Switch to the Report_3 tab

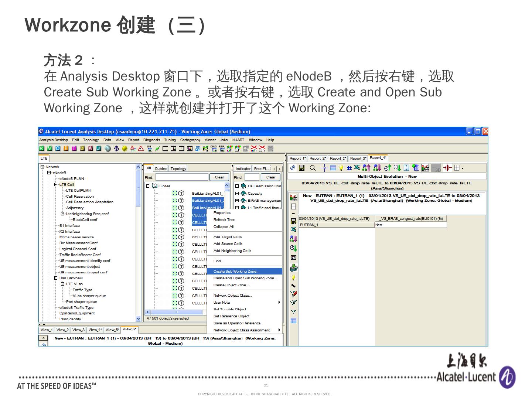(x=358, y=158)
